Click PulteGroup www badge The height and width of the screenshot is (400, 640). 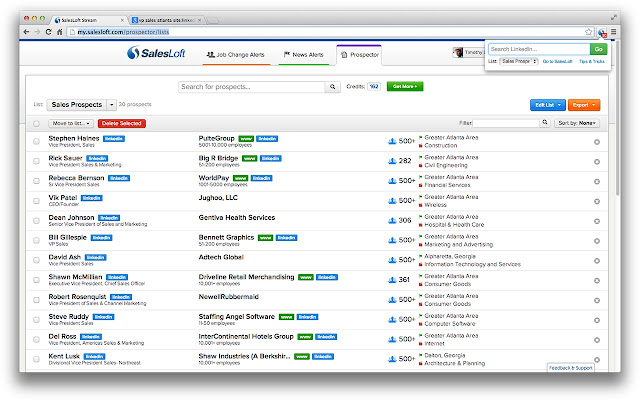(x=246, y=139)
